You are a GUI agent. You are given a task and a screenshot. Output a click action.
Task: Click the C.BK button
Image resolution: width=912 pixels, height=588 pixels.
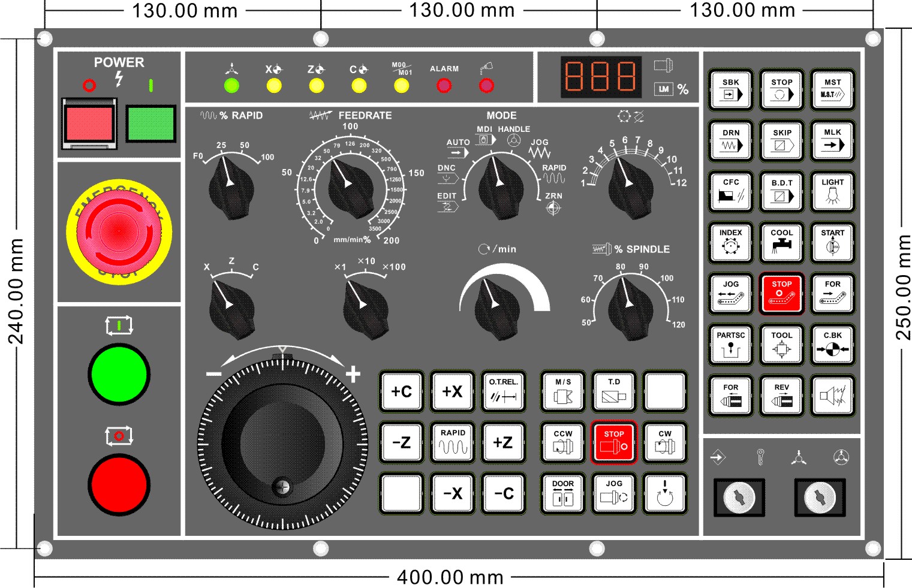832,345
